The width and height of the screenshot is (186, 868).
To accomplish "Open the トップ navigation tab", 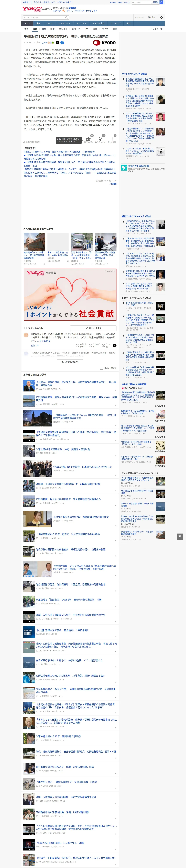I will [x=27, y=24].
